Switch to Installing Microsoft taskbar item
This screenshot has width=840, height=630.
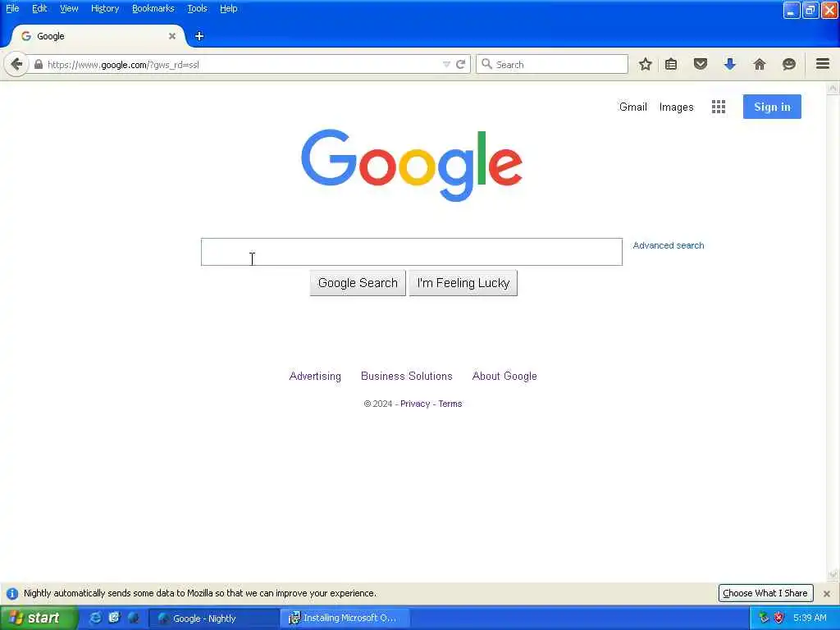(x=345, y=619)
